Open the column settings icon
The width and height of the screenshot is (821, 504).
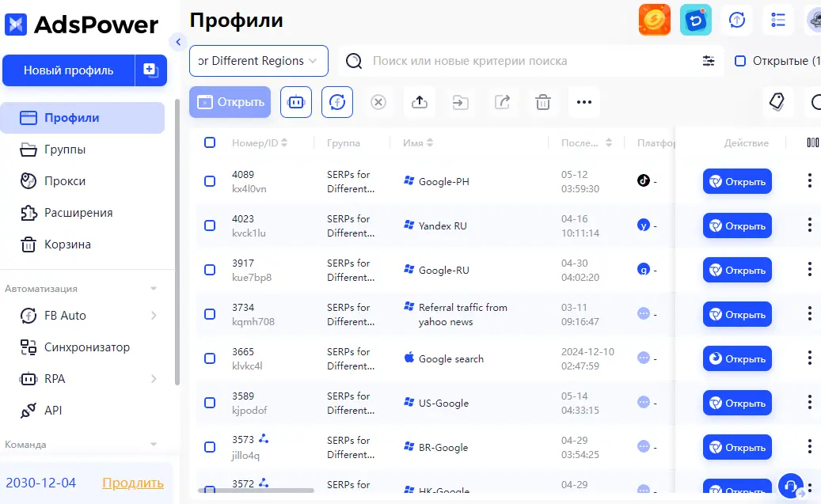point(812,142)
